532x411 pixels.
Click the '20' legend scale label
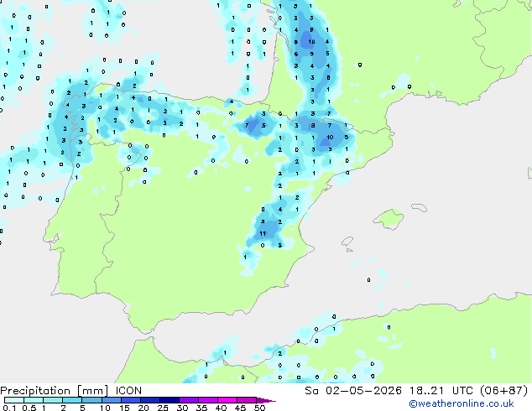click(x=143, y=408)
